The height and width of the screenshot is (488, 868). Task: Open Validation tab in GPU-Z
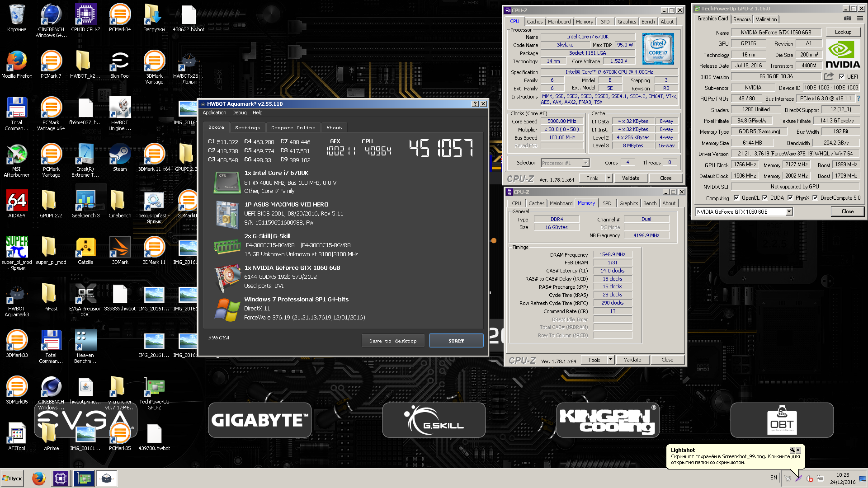(766, 19)
